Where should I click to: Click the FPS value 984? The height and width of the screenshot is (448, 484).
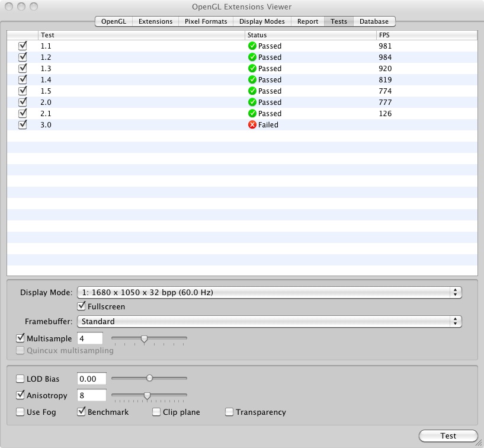(385, 57)
